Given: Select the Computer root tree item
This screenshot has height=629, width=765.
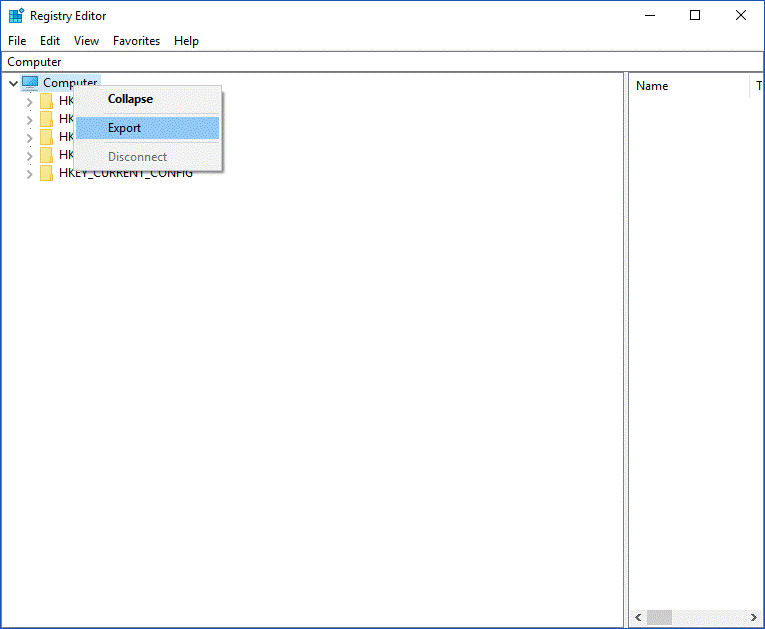Looking at the screenshot, I should [70, 82].
